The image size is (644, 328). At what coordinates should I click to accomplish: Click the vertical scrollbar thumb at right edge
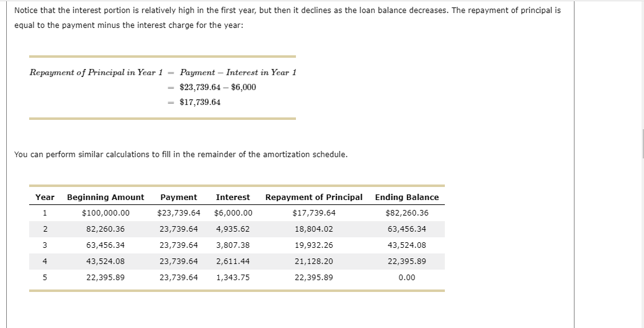(x=643, y=143)
